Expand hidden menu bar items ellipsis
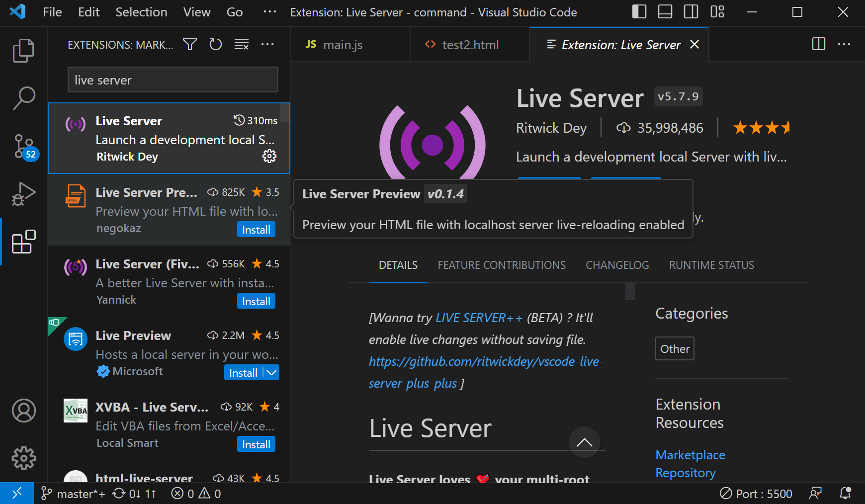Viewport: 865px width, 504px height. tap(269, 12)
